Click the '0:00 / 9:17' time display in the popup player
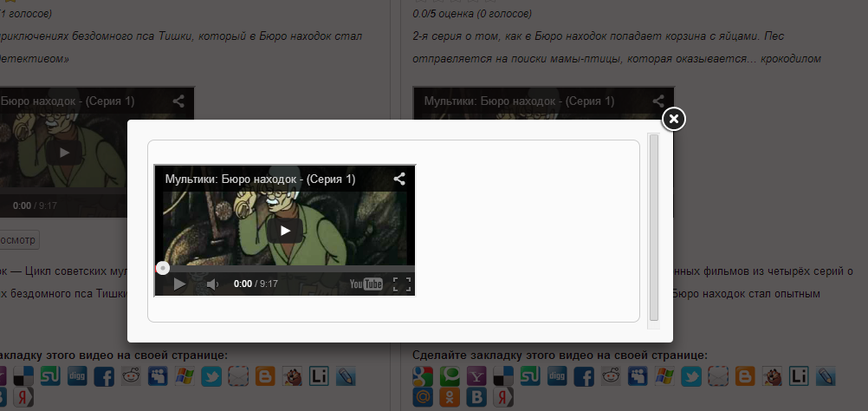Screen dimensions: 868x411 pyautogui.click(x=256, y=284)
